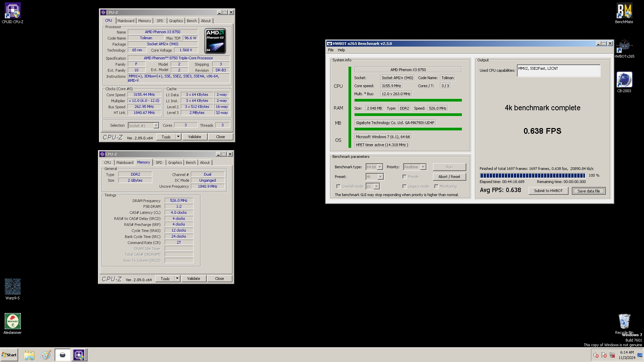Click the Show Desktop icon at taskbar end

point(640,355)
